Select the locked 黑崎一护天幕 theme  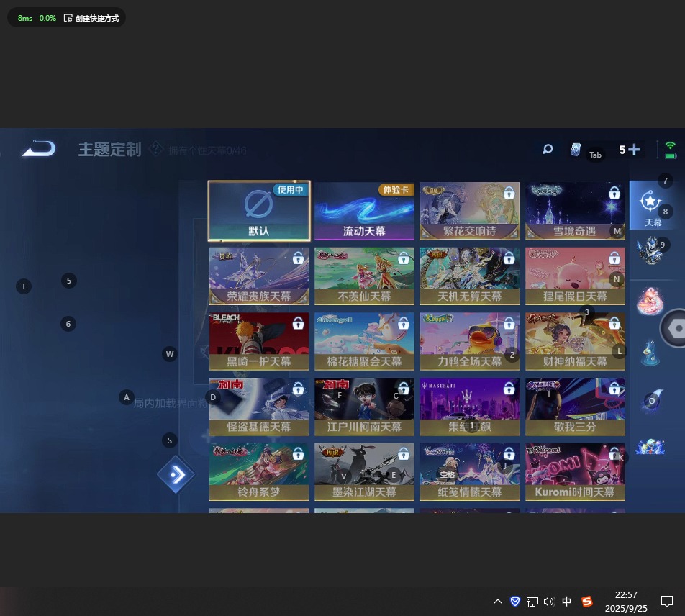coord(259,341)
